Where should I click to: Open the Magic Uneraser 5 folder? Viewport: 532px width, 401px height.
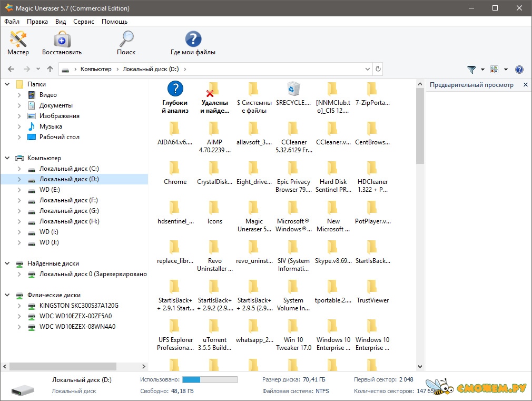coord(254,216)
